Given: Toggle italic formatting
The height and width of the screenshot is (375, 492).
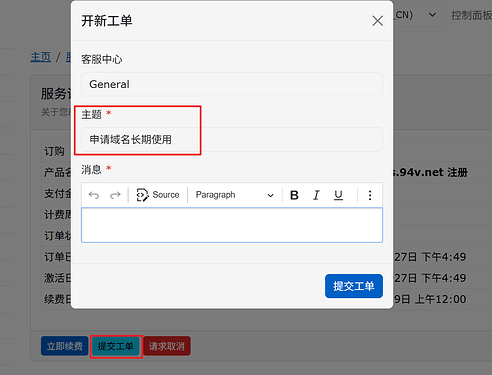Looking at the screenshot, I should click(316, 195).
